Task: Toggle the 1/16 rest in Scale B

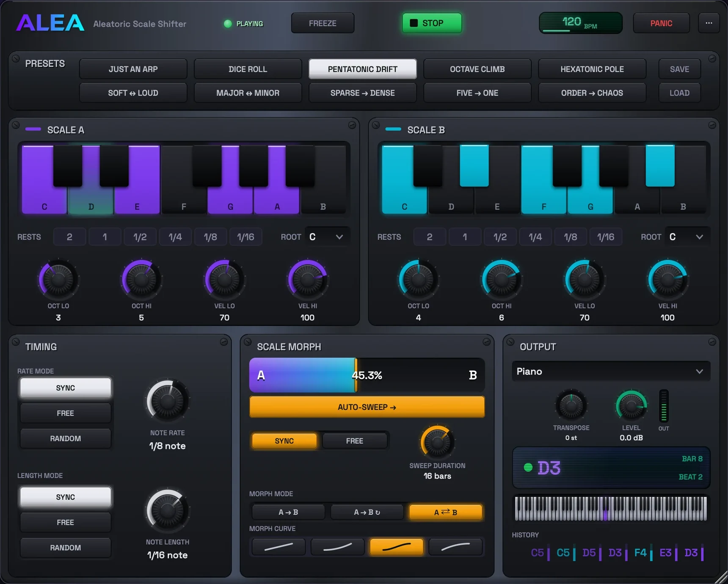Action: pyautogui.click(x=606, y=237)
